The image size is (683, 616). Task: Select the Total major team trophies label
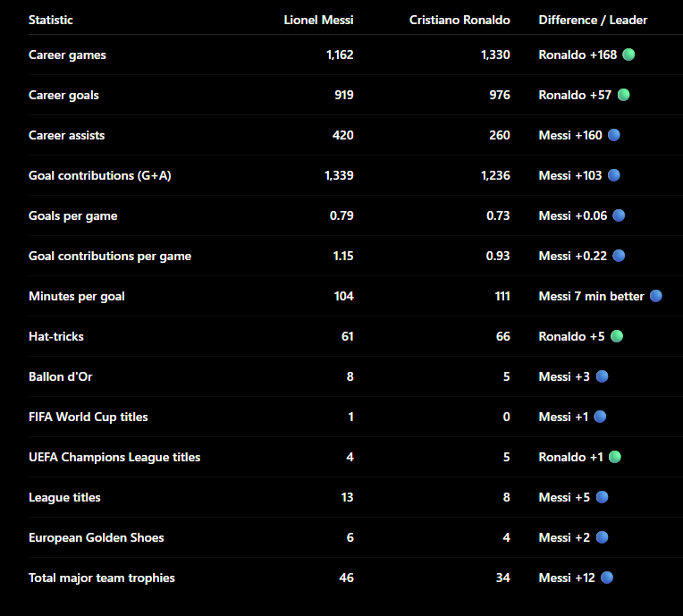click(x=102, y=578)
